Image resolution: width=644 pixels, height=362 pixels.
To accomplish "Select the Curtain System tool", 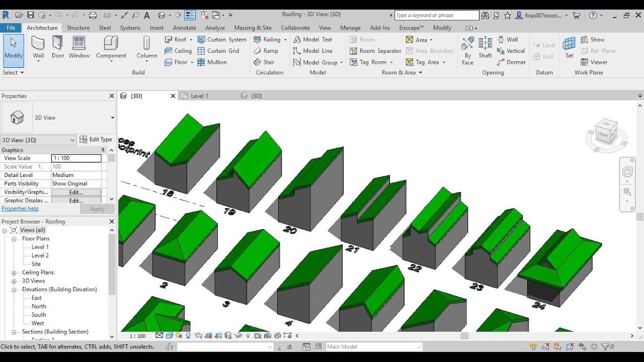I will tap(222, 39).
